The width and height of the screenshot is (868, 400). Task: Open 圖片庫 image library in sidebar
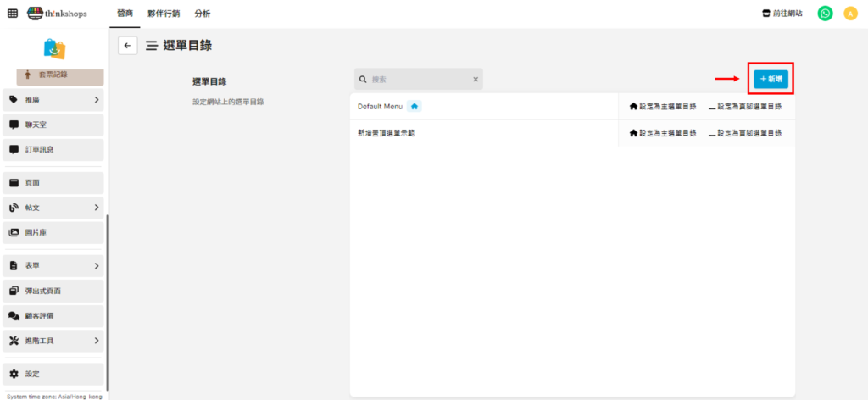53,233
